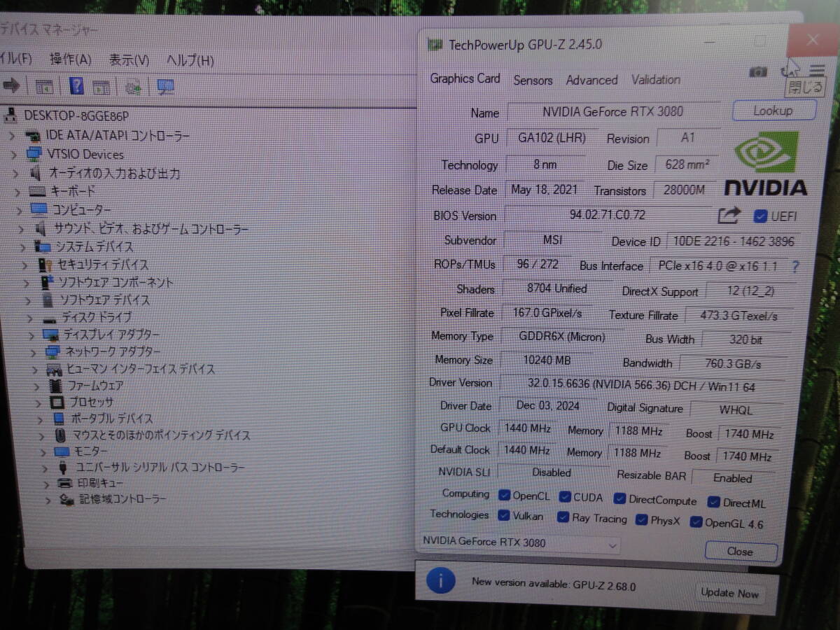Viewport: 840px width, 630px height.
Task: Click the Close button in GPU-Z
Action: coord(740,552)
